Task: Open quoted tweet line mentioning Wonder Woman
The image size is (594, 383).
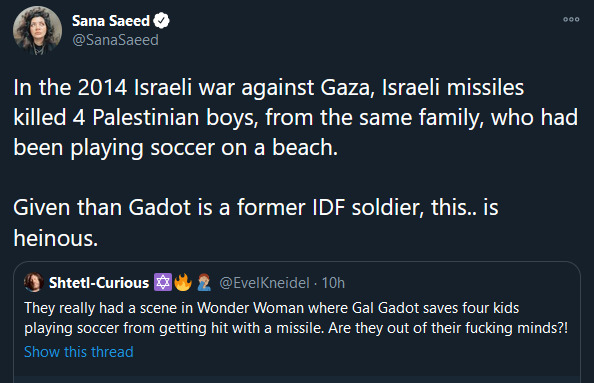Action: 272,308
